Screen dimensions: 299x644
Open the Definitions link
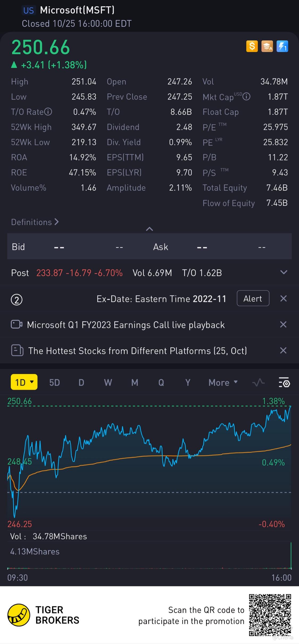point(35,222)
